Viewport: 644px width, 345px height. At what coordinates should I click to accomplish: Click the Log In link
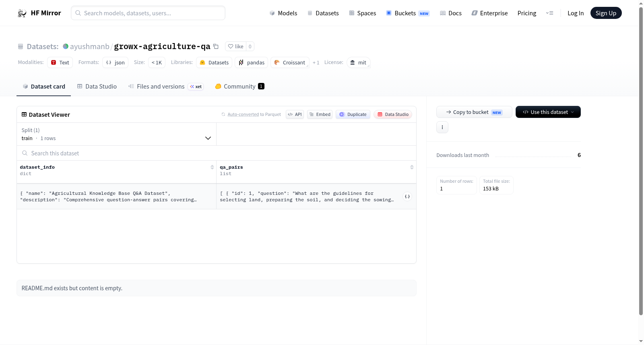point(576,13)
